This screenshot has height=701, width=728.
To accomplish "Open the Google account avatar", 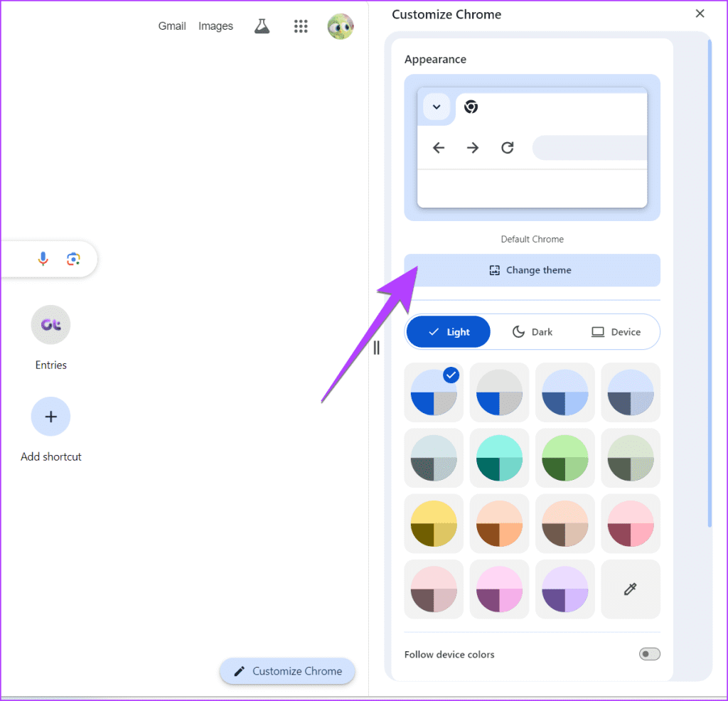I will point(341,26).
